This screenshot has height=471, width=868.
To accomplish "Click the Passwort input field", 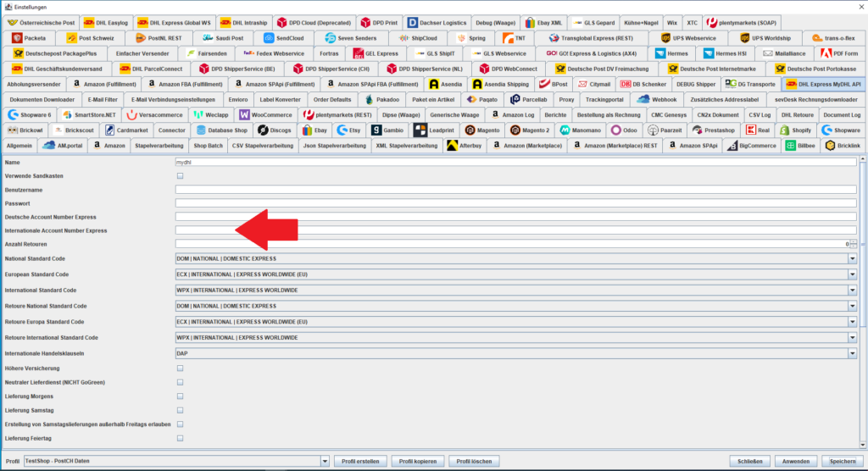I will (516, 203).
